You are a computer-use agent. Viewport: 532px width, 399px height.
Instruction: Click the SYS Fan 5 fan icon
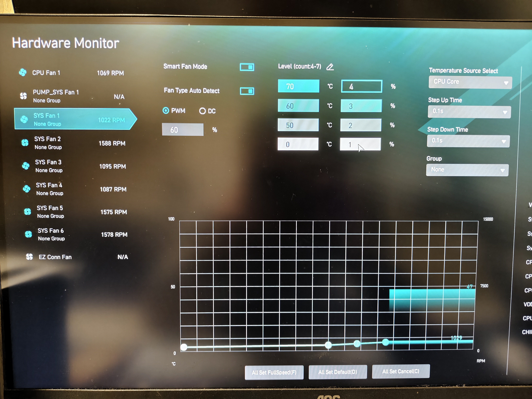[27, 212]
